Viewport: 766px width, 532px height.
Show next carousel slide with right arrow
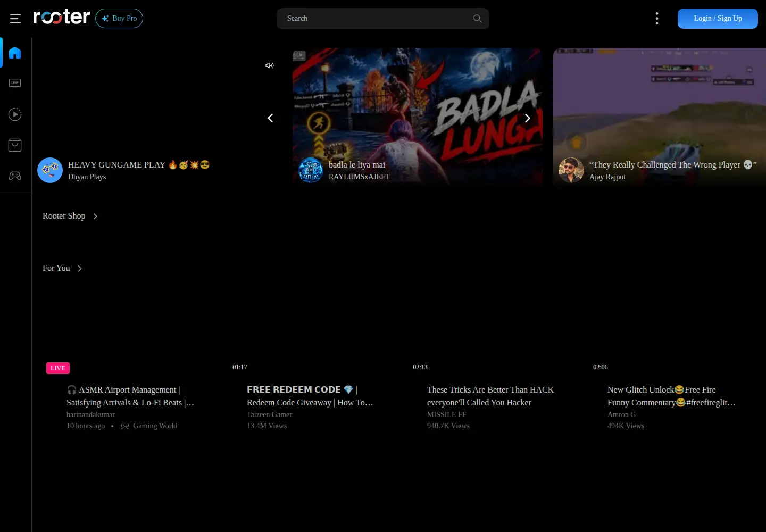(x=527, y=118)
